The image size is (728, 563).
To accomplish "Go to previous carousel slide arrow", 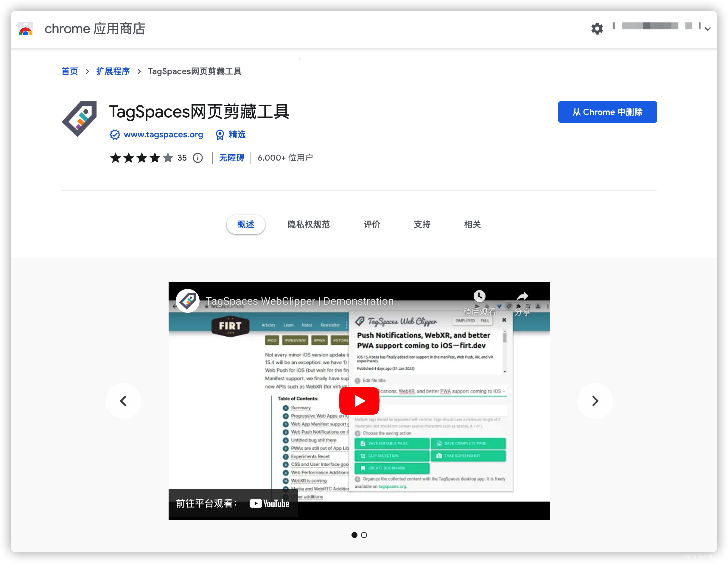I will (123, 401).
